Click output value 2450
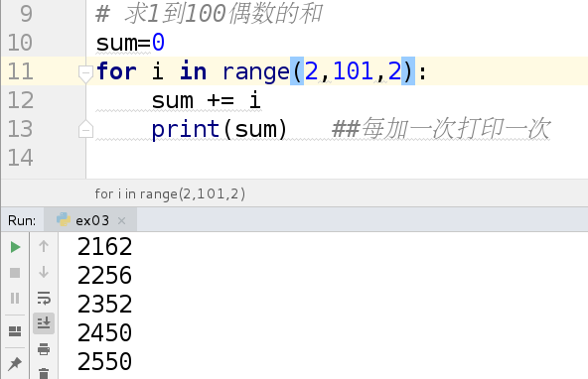The width and height of the screenshot is (588, 379). [x=104, y=333]
